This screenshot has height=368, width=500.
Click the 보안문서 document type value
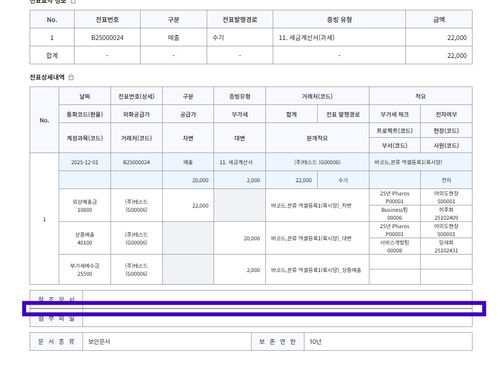coord(167,342)
